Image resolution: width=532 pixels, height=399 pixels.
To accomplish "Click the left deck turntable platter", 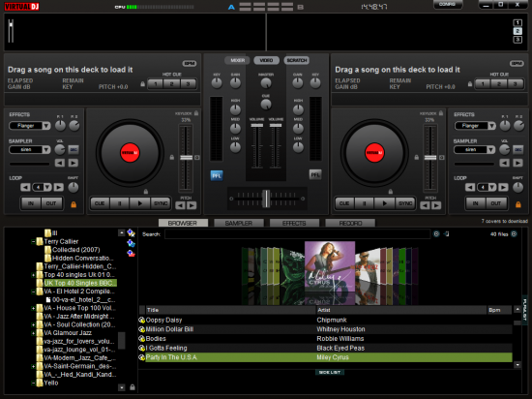I will 130,153.
